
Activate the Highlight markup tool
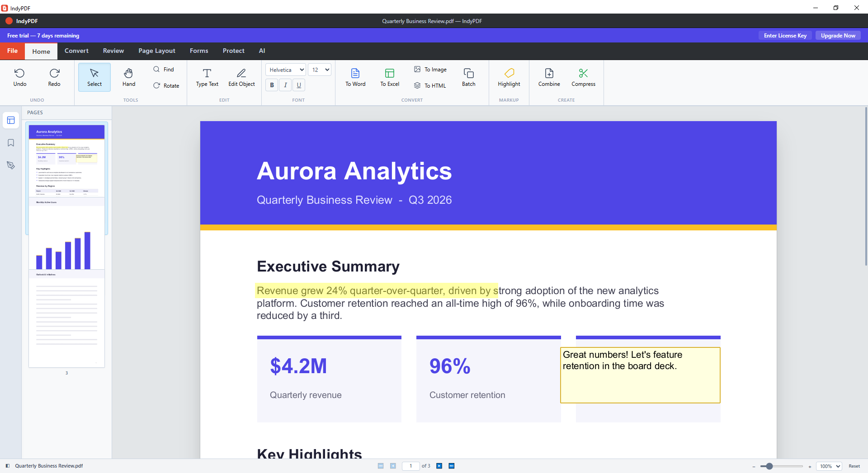tap(509, 77)
